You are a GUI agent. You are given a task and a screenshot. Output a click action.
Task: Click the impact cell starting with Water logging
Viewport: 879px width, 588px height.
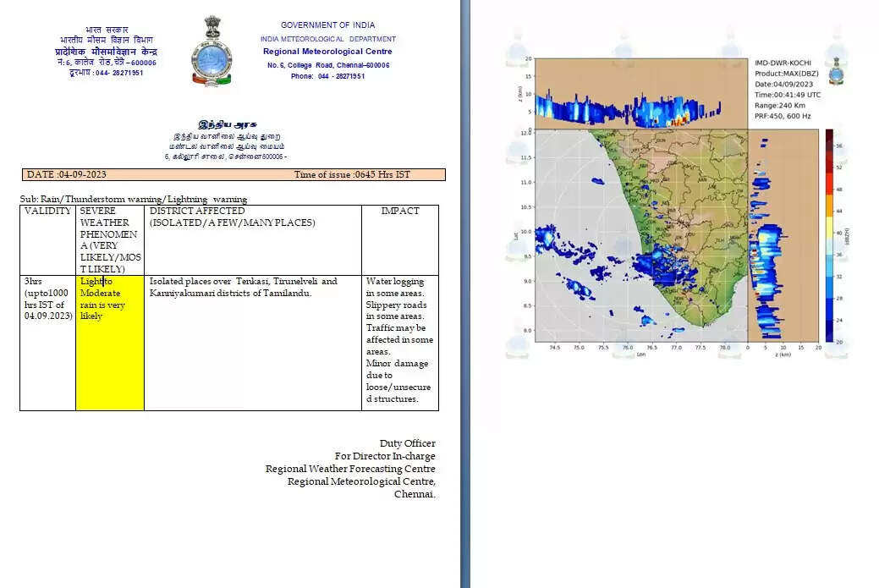click(x=398, y=339)
